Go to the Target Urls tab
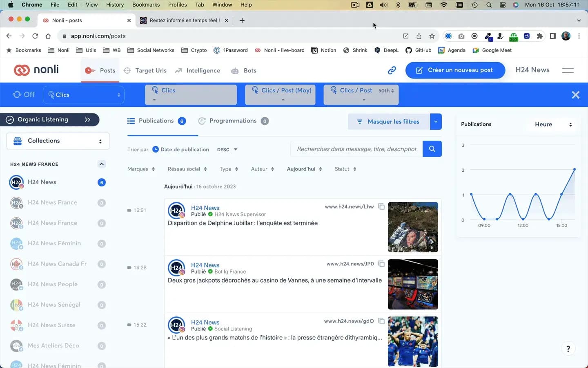The width and height of the screenshot is (588, 368). [x=145, y=70]
